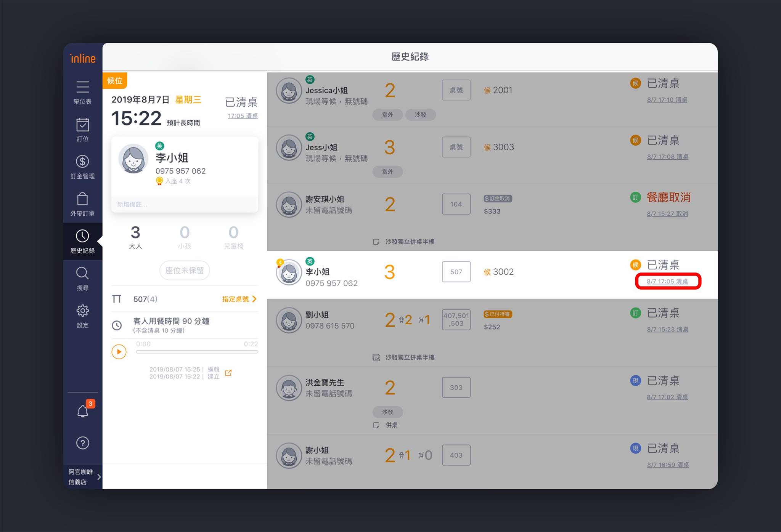Select the 候位 waiting tab label
This screenshot has width=781, height=532.
114,81
